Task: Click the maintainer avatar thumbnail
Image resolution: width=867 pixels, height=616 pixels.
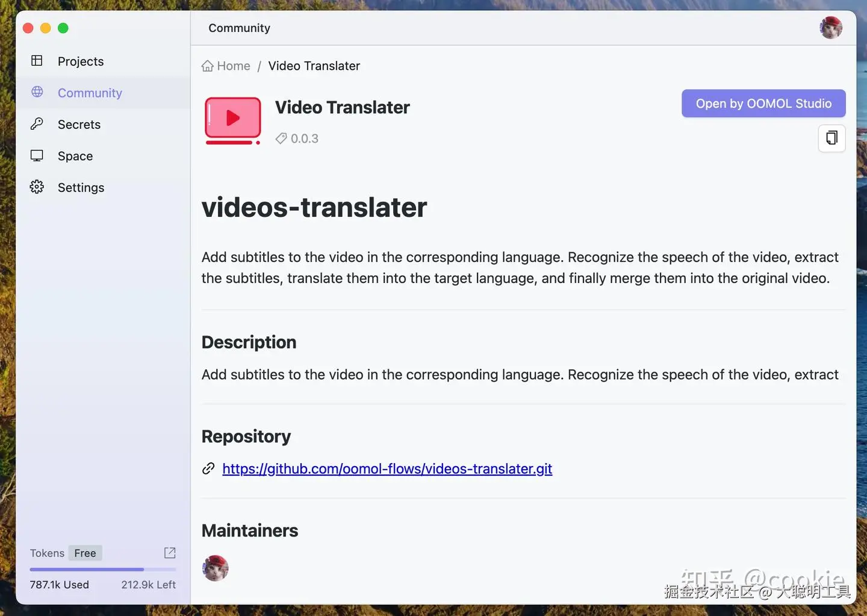Action: (215, 568)
